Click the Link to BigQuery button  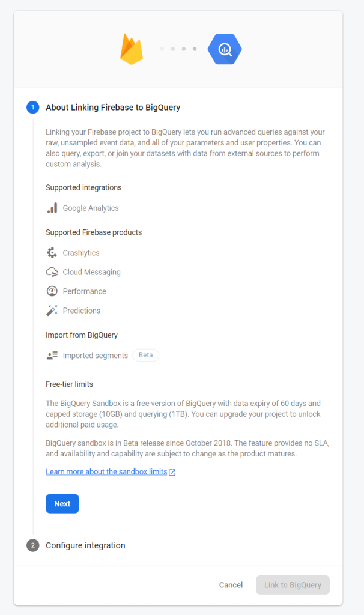click(293, 585)
